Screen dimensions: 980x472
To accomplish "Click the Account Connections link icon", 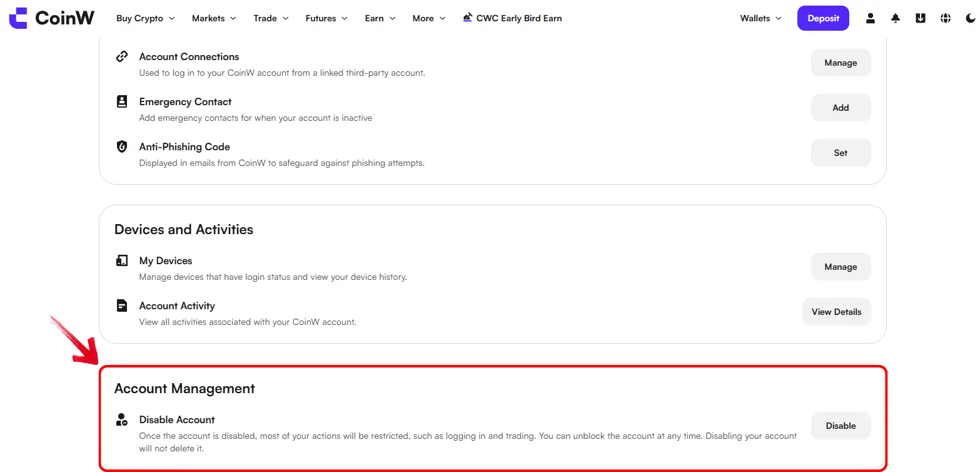I will click(x=122, y=56).
